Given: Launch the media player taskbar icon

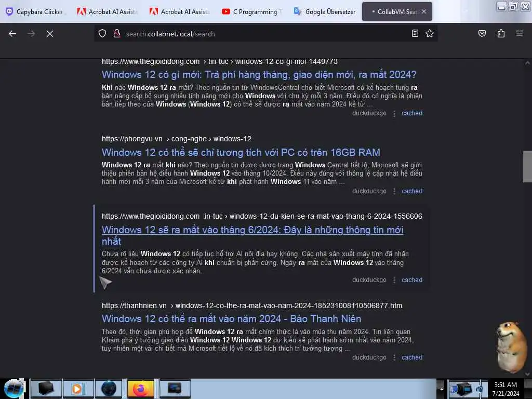Looking at the screenshot, I should click(77, 389).
